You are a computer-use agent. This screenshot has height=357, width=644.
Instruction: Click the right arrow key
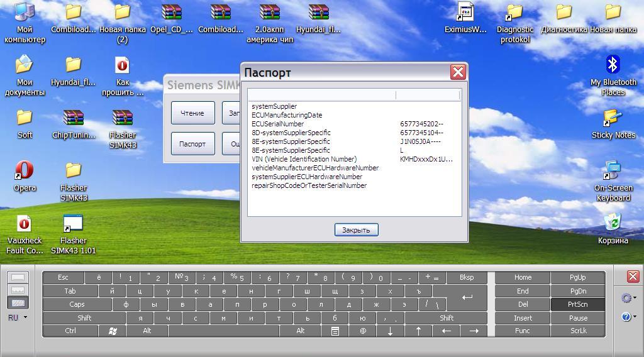(474, 331)
